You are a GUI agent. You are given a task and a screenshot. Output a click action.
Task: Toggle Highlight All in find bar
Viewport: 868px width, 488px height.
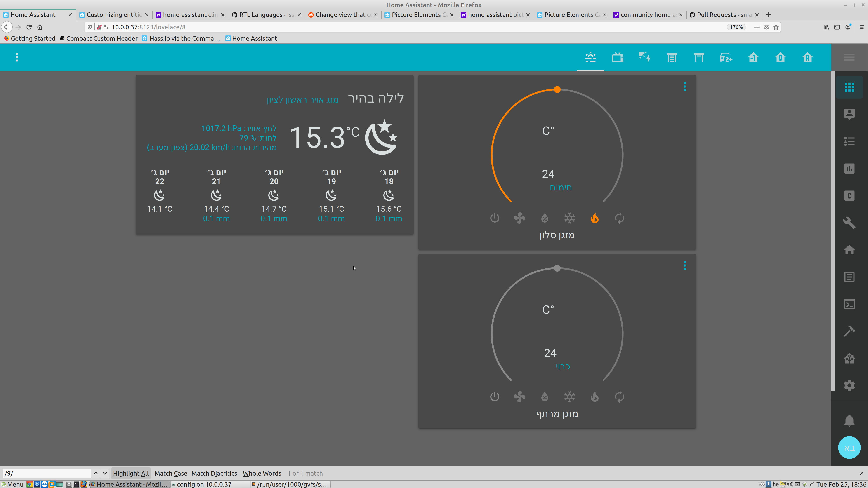(x=131, y=473)
